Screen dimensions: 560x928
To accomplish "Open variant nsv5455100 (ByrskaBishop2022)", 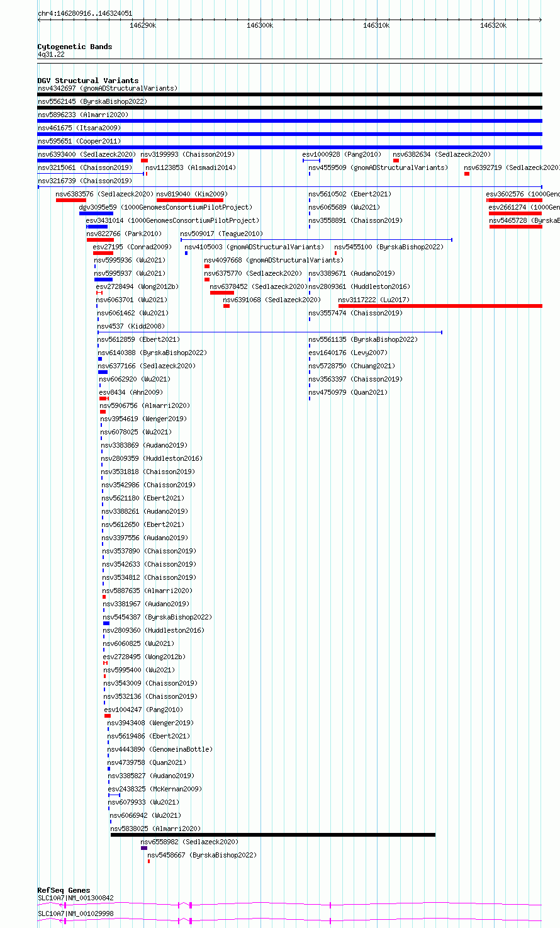I will 389,247.
